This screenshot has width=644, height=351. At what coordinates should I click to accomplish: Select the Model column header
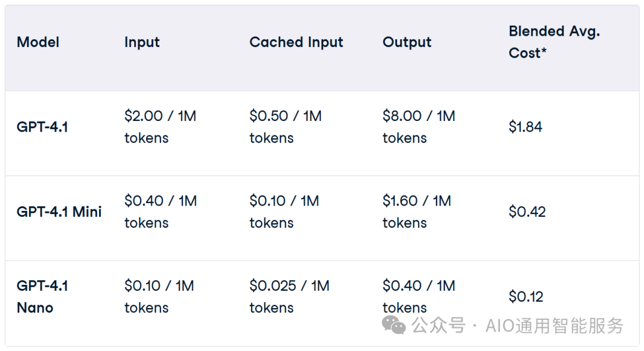click(38, 42)
